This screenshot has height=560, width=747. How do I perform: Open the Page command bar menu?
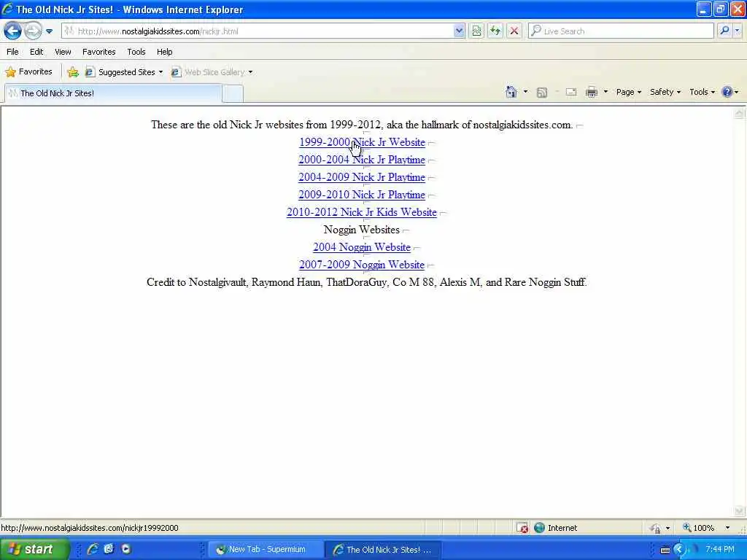click(628, 92)
